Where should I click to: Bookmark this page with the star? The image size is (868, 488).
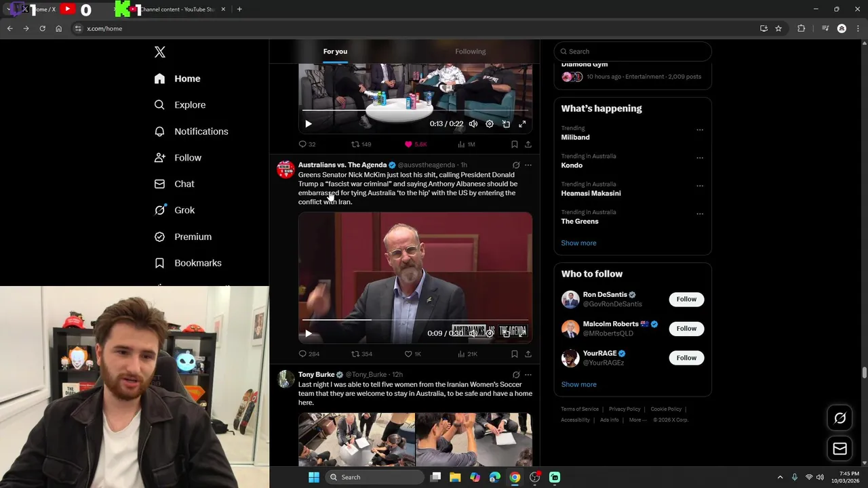[778, 28]
